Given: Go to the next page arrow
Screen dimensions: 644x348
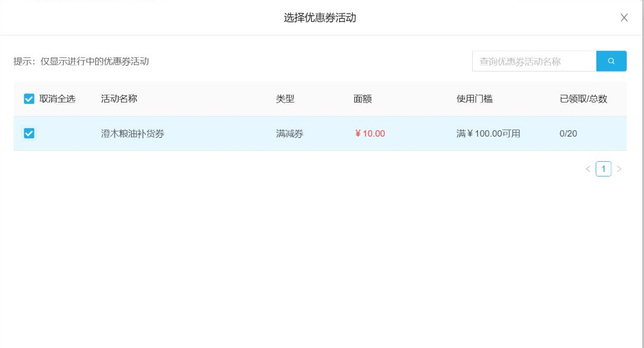Looking at the screenshot, I should coord(619,169).
